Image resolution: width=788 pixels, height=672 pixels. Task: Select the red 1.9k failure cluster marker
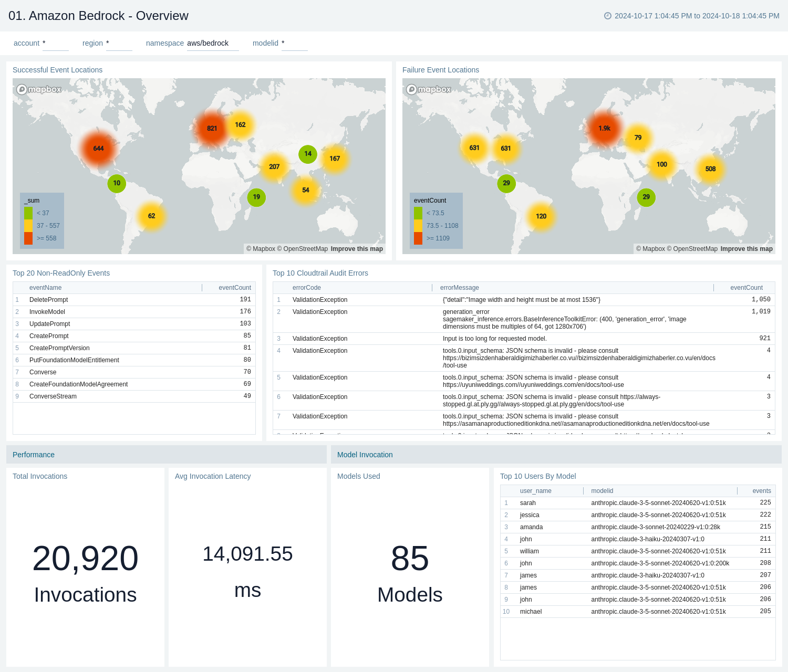click(x=605, y=128)
